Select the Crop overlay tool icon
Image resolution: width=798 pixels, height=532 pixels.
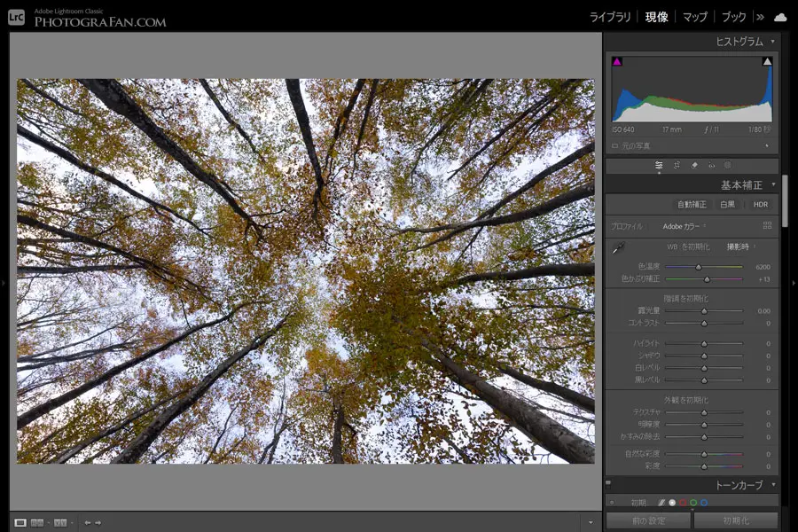pos(677,166)
